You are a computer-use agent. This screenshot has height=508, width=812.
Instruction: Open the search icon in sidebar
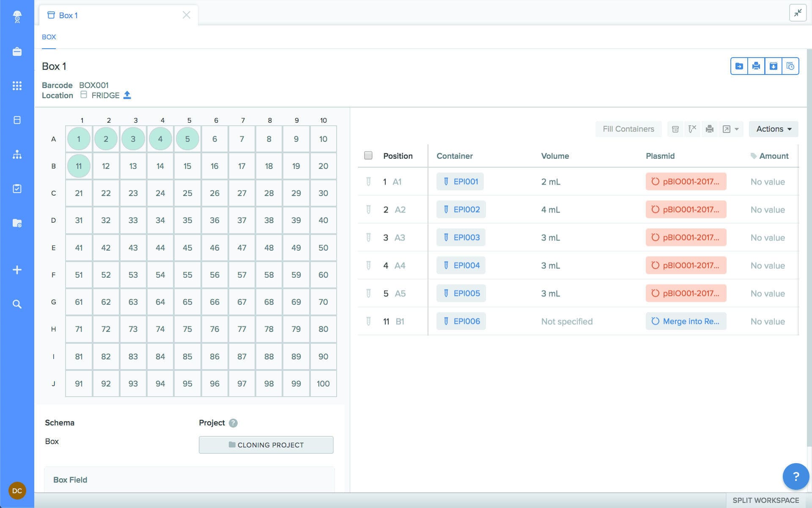tap(17, 304)
